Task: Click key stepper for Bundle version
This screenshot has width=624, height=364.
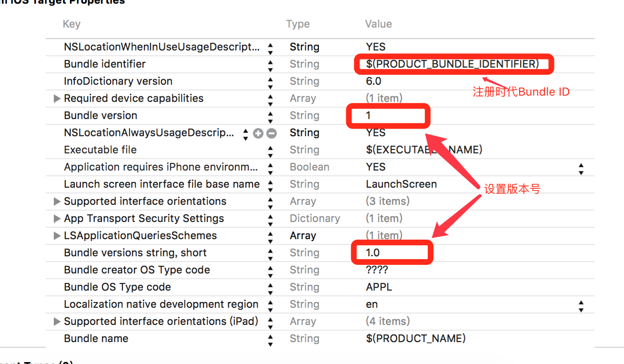Action: pos(271,116)
